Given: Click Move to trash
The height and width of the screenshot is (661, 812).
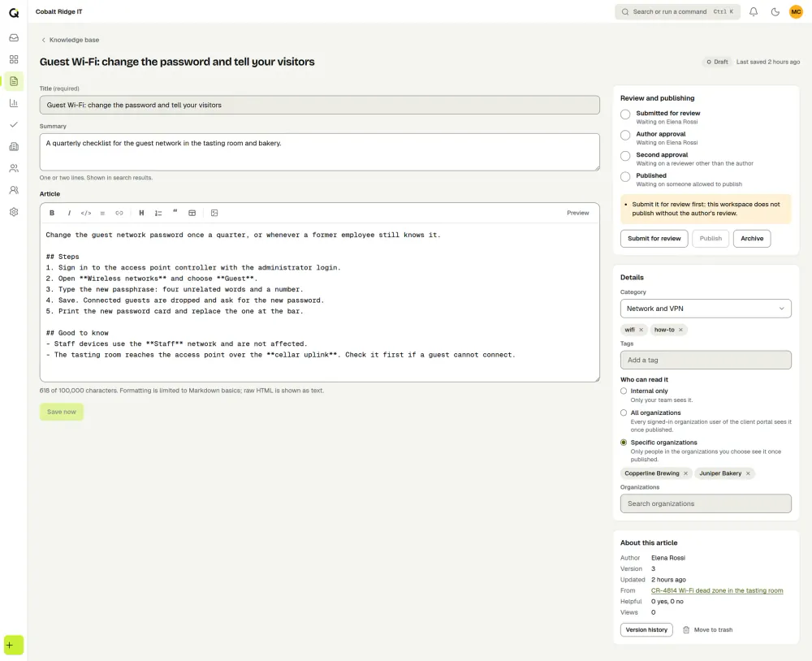Looking at the screenshot, I should (x=707, y=630).
